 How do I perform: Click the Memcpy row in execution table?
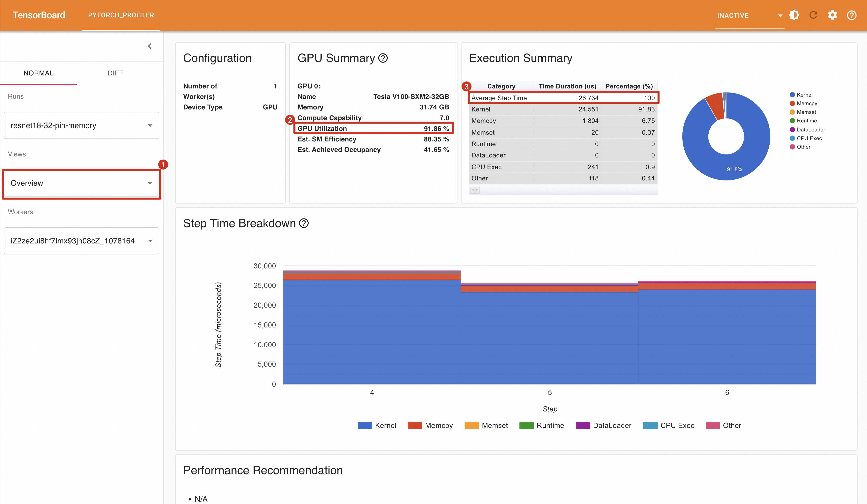pos(563,121)
